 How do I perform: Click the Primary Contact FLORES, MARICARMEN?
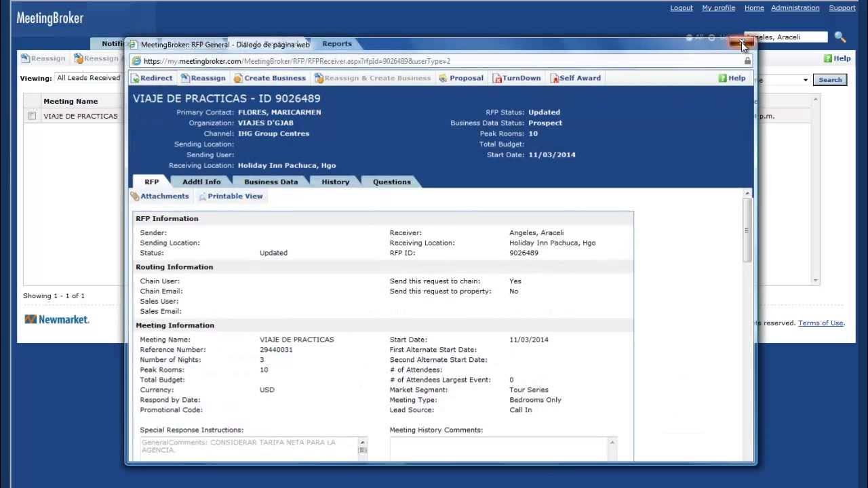point(279,113)
